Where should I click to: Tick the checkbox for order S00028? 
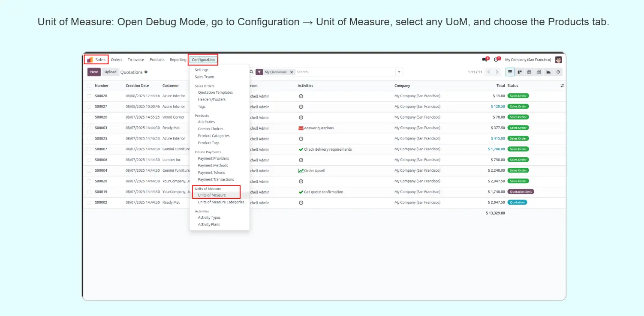(x=89, y=96)
